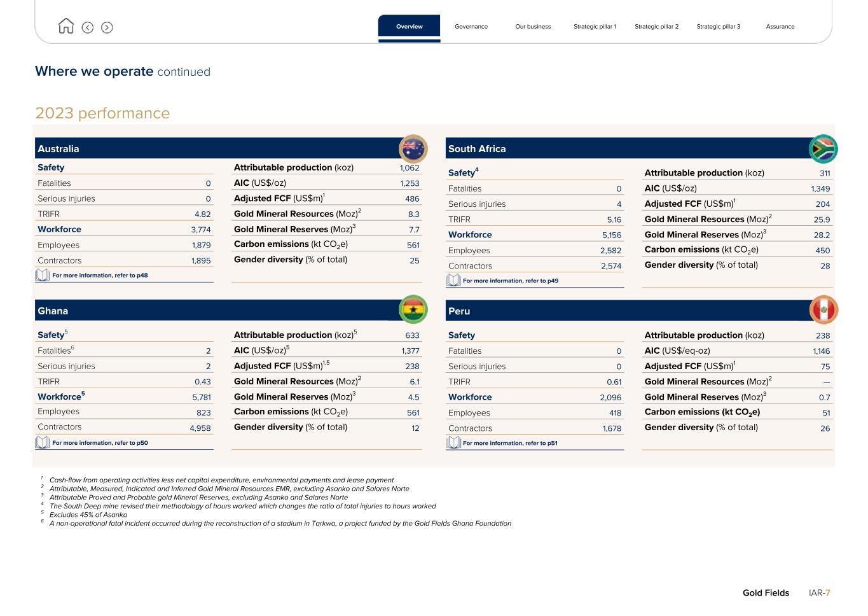Image resolution: width=868 pixels, height=616 pixels.
Task: Click the Peru flag icon
Action: [823, 311]
